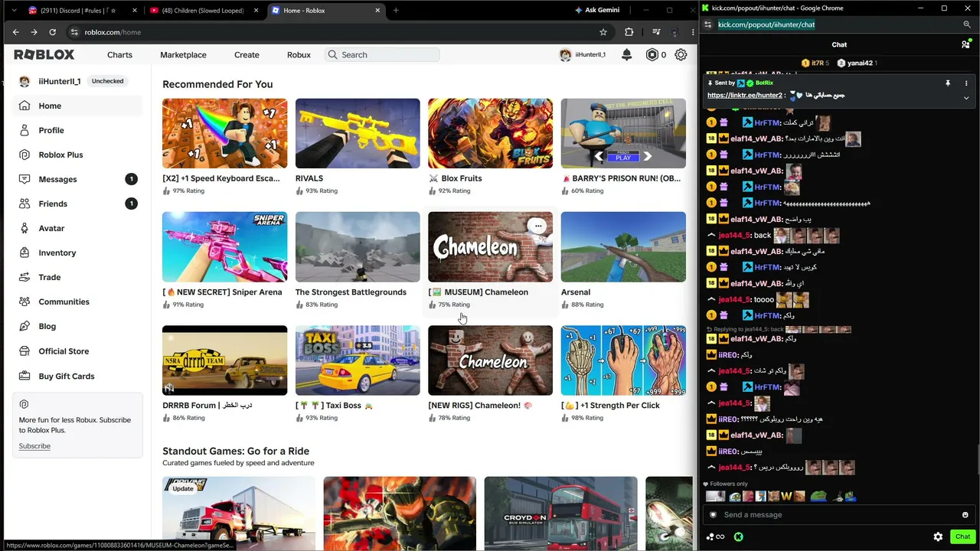
Task: Click the Subscribe link for Roblox Plus
Action: pos(34,446)
